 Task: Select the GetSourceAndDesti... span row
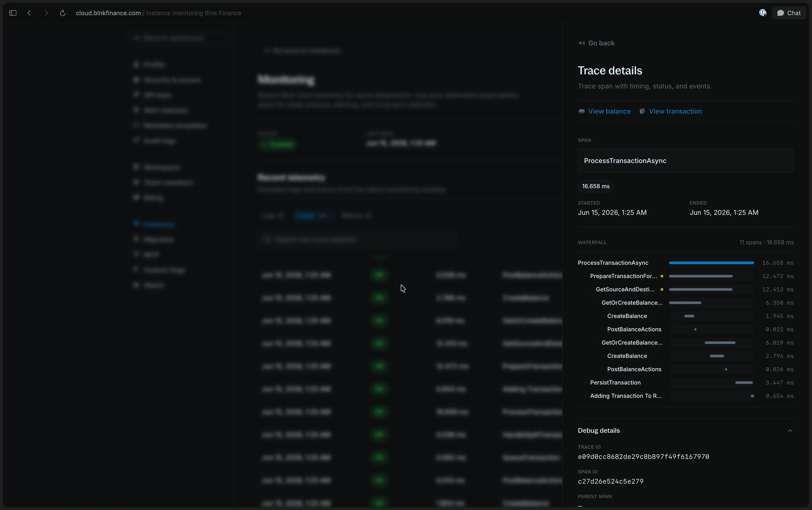tap(686, 289)
